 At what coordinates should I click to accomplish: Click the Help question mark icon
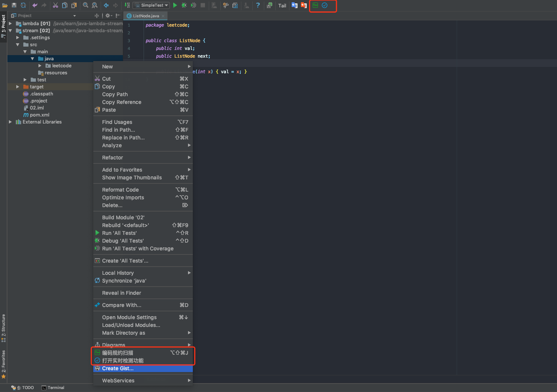click(x=258, y=5)
